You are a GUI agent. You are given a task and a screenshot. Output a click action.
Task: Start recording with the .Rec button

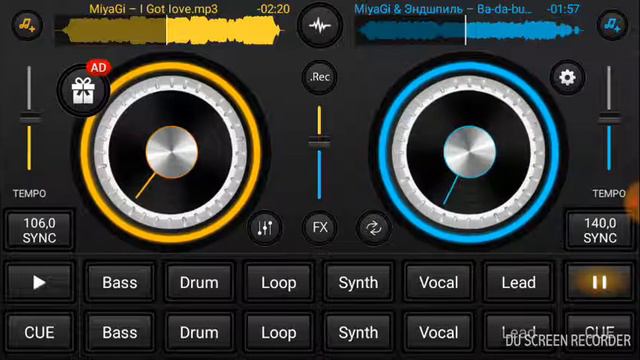pyautogui.click(x=320, y=77)
